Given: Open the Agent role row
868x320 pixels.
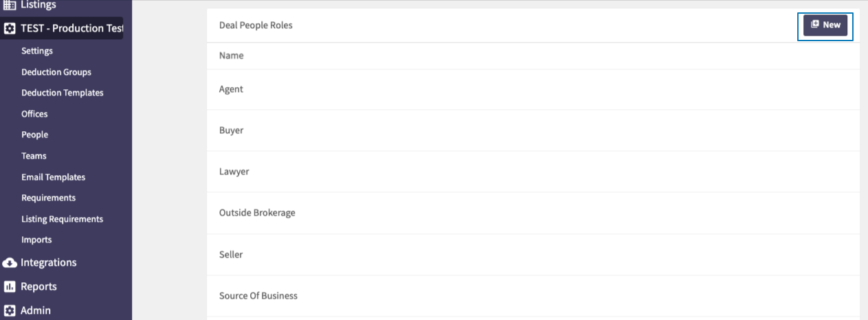Looking at the screenshot, I should (x=533, y=89).
